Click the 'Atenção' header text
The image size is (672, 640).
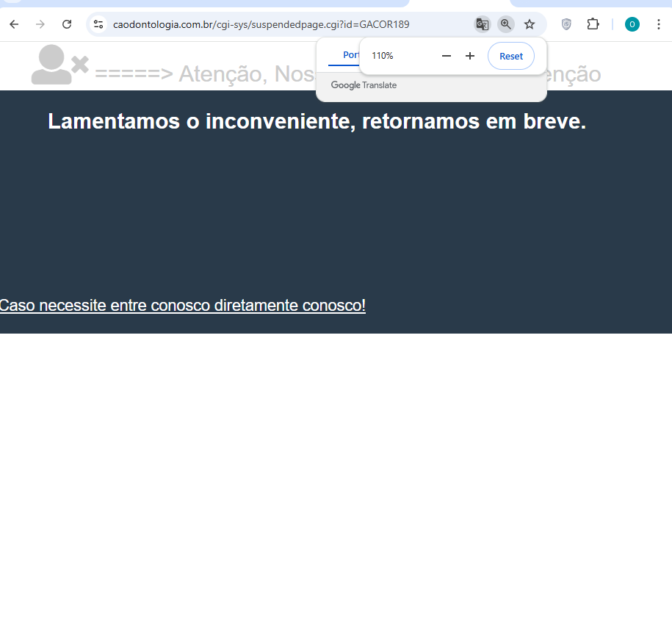pyautogui.click(x=221, y=74)
